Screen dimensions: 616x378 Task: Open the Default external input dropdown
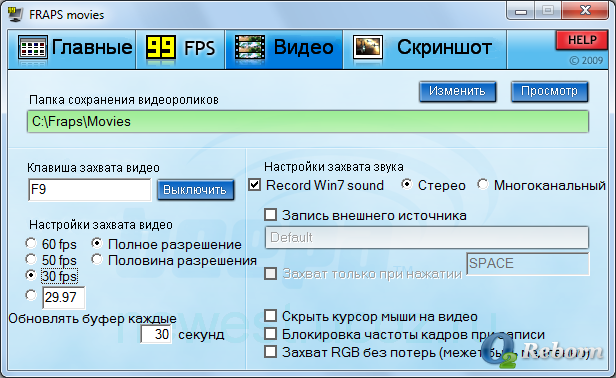pos(427,237)
